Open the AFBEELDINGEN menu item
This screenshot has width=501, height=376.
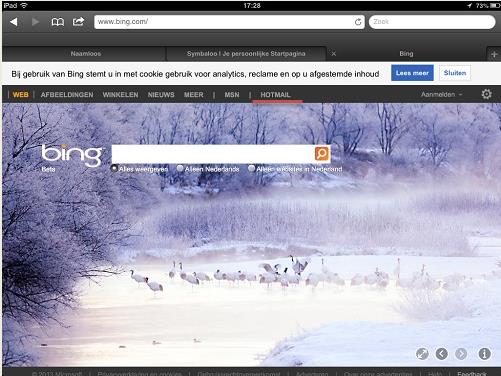coord(67,95)
